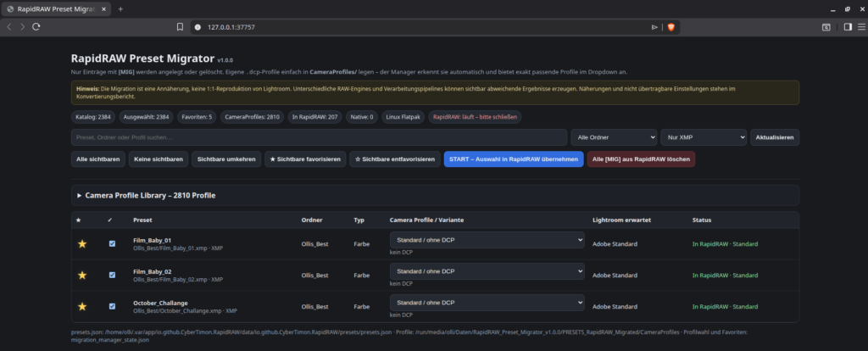Click the share icon in address bar
The width and height of the screenshot is (868, 351).
(x=654, y=26)
